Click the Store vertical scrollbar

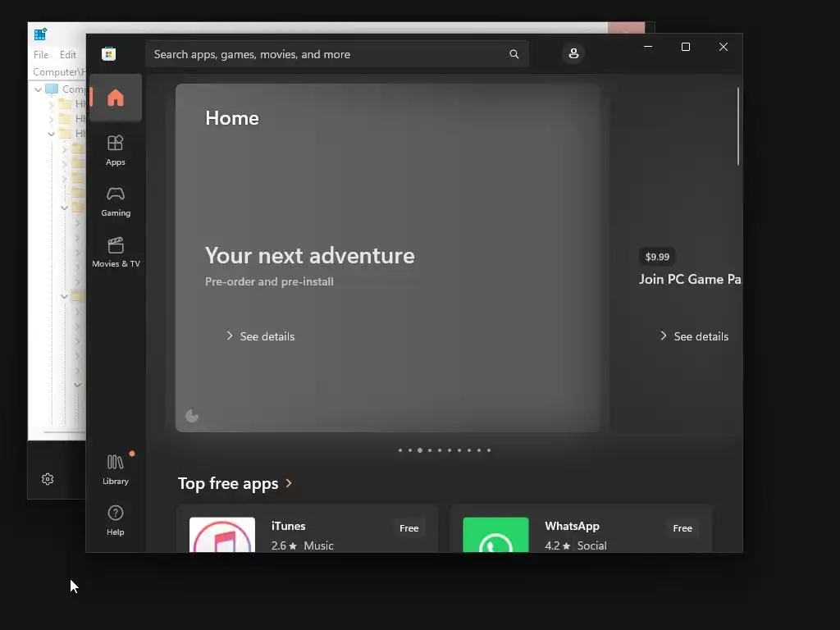tap(737, 126)
